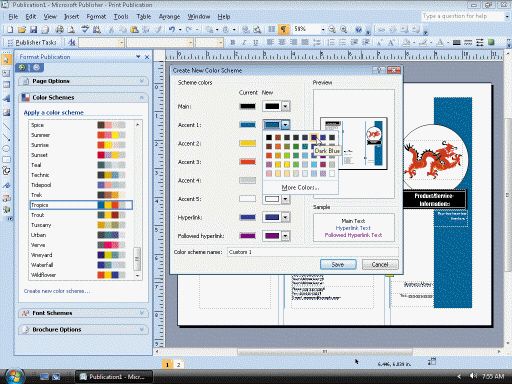Open the Format menu
The image size is (512, 384).
96,17
